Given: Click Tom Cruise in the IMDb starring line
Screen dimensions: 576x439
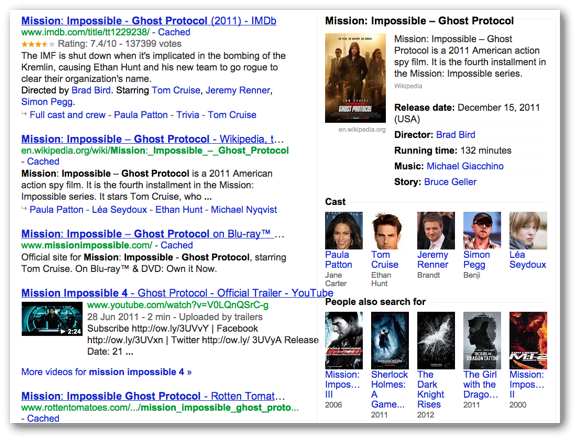Looking at the screenshot, I should click(x=176, y=90).
